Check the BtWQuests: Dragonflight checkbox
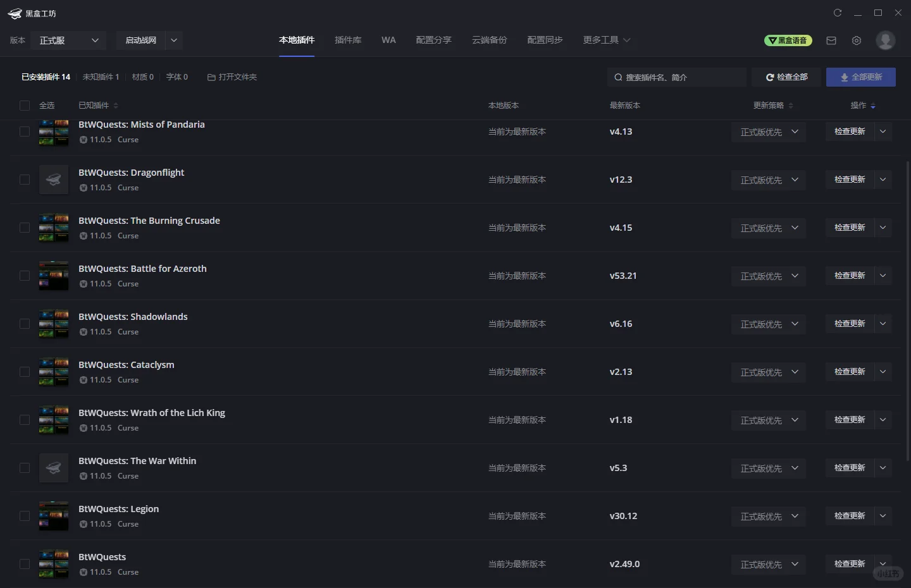 tap(25, 180)
